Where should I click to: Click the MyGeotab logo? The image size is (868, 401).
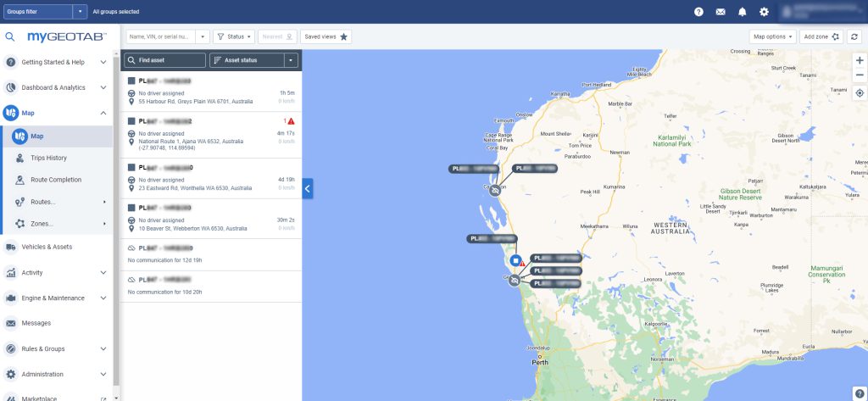(66, 37)
